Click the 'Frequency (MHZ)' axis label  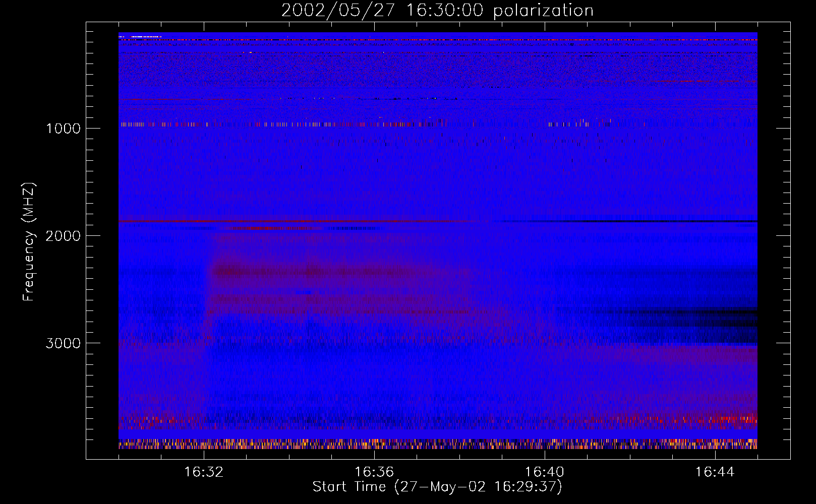coord(29,242)
